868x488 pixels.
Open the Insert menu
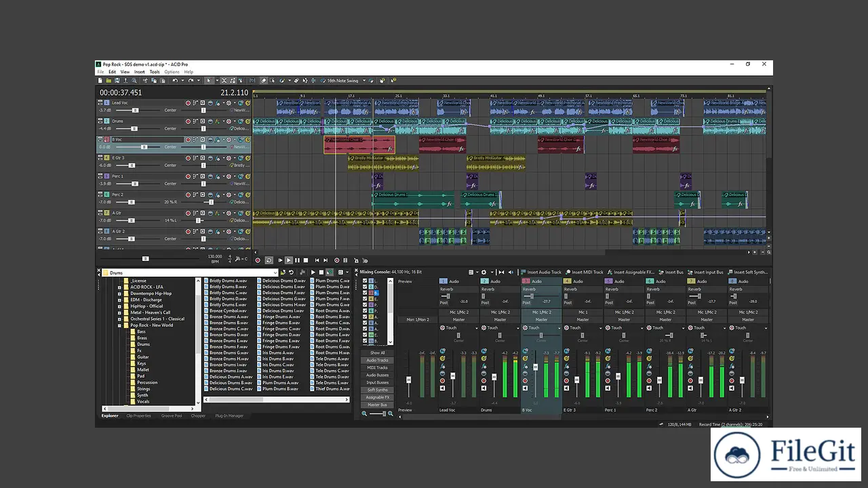coord(139,72)
